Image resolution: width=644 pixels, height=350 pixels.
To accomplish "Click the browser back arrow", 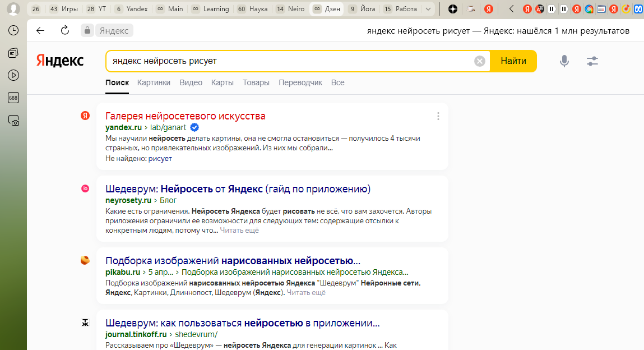I will point(40,30).
